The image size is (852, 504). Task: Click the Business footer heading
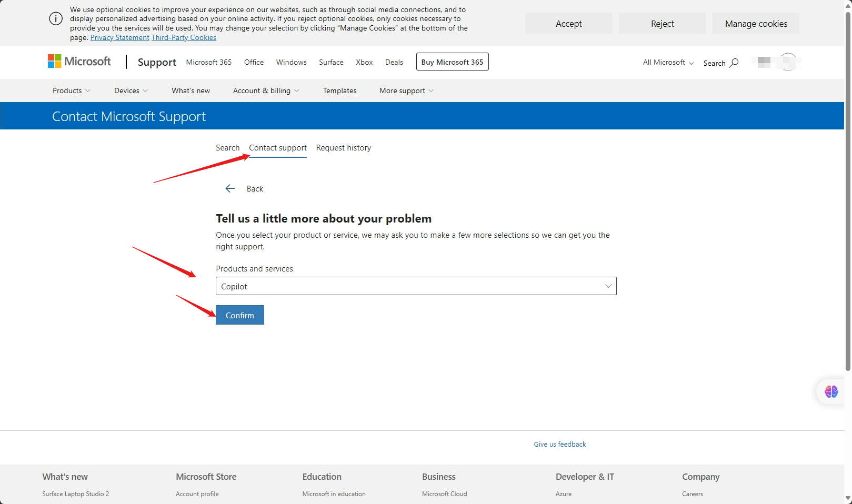click(439, 477)
